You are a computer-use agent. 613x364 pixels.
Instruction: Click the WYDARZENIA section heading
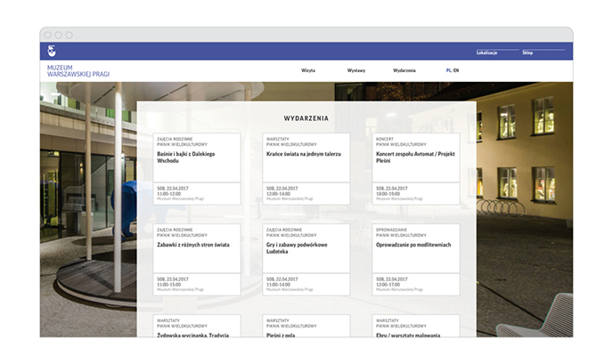click(306, 117)
